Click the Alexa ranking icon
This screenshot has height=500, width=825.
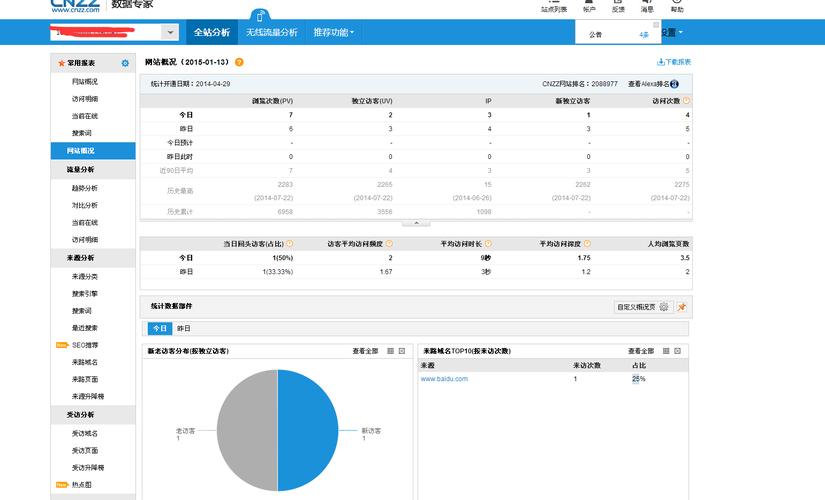tap(675, 84)
